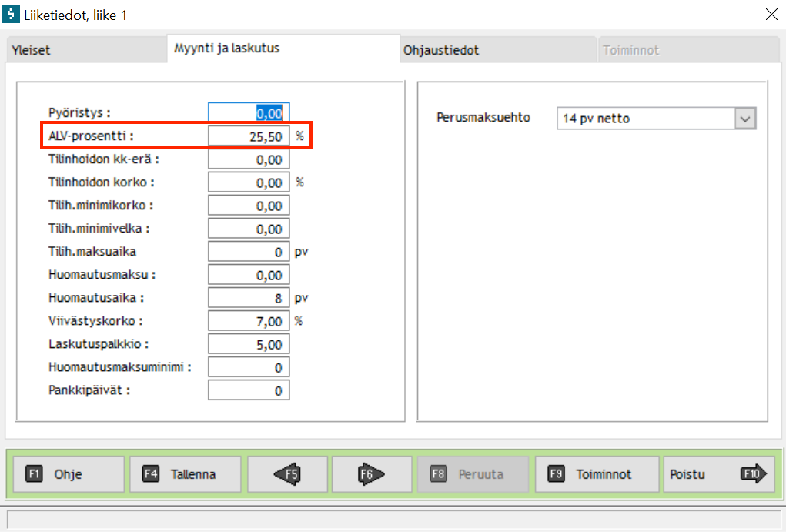This screenshot has height=532, width=786.
Task: Click the F1 Ohje help button
Action: (68, 475)
